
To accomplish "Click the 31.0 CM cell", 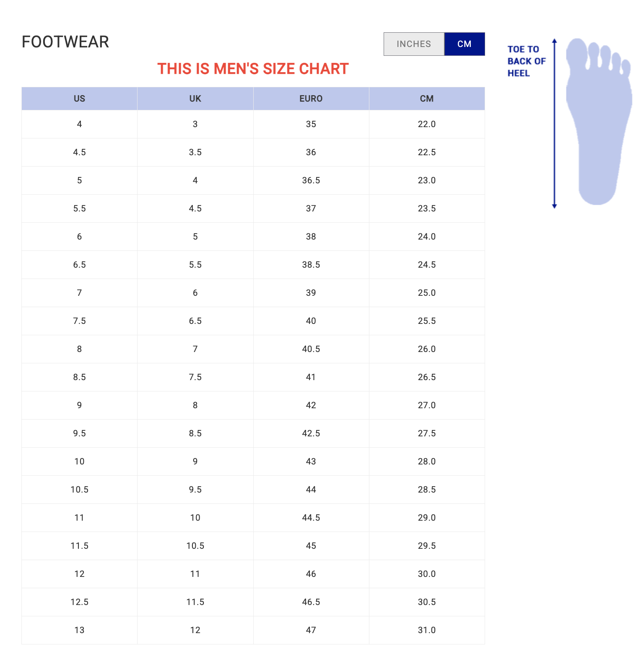I will [426, 630].
